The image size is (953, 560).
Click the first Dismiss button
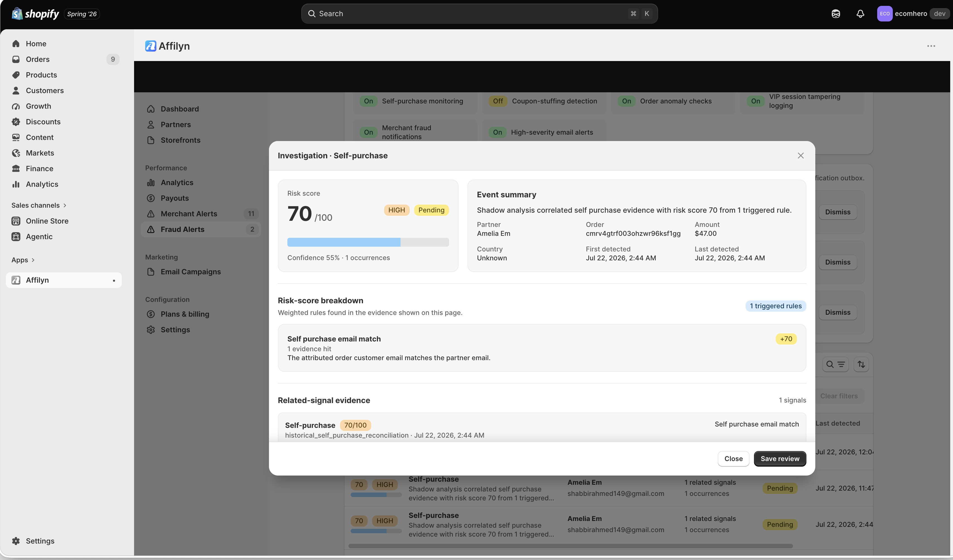(x=838, y=212)
